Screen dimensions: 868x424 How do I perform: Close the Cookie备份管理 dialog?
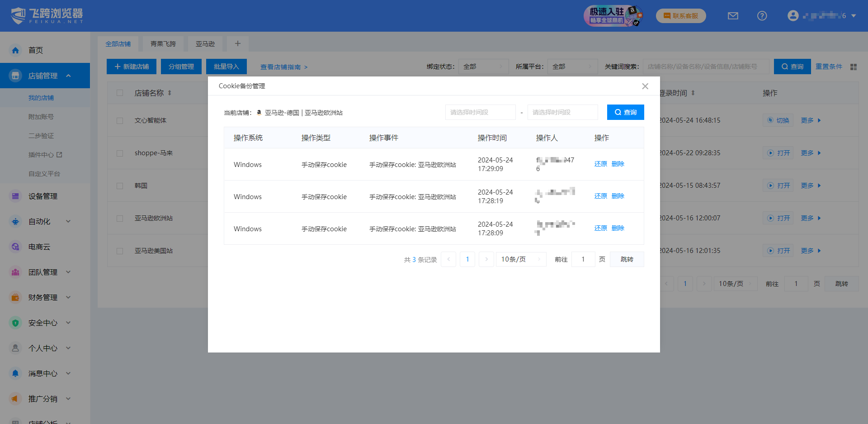645,86
